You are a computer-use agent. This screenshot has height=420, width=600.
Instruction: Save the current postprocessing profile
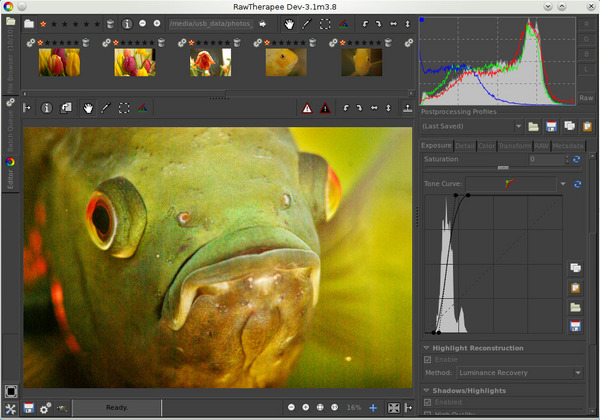coord(551,127)
